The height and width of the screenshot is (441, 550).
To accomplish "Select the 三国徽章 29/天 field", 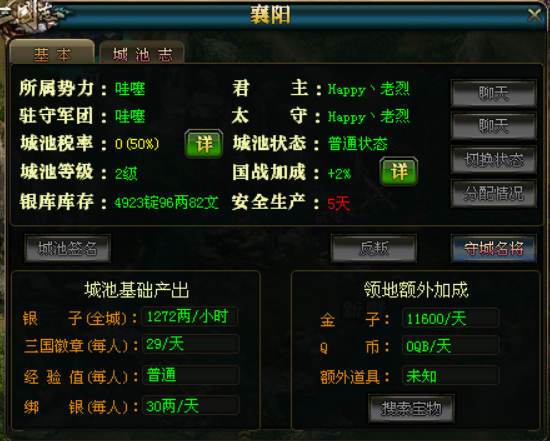I will pos(190,344).
